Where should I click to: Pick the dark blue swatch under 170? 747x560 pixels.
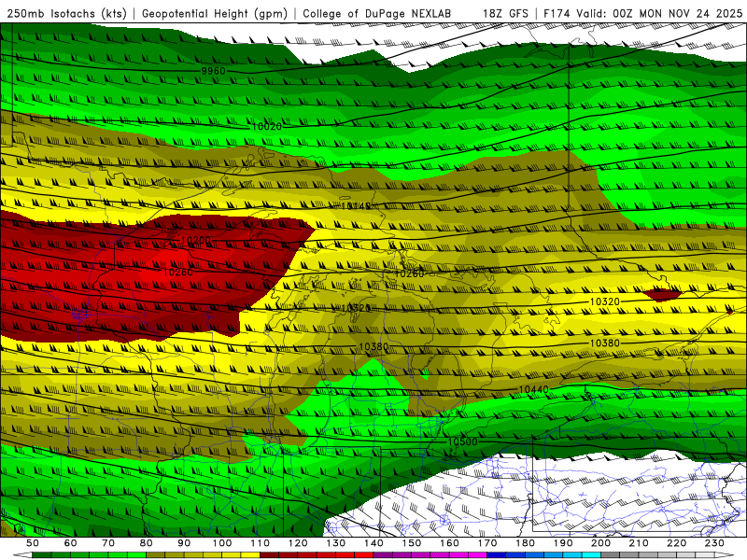[x=497, y=555]
